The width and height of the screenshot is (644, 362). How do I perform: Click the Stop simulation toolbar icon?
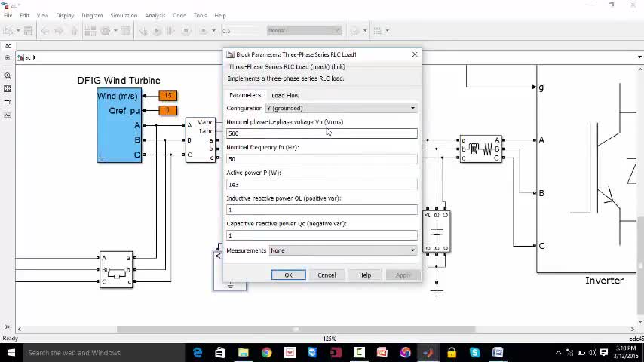pyautogui.click(x=185, y=31)
